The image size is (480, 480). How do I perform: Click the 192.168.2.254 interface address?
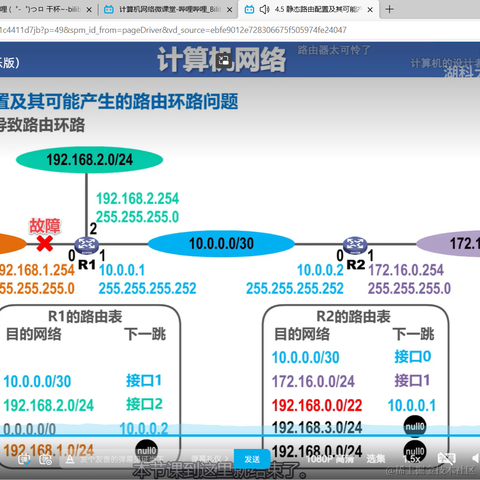(x=137, y=198)
